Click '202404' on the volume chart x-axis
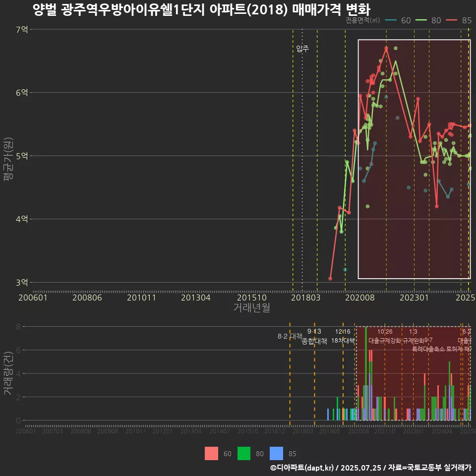 point(442,431)
